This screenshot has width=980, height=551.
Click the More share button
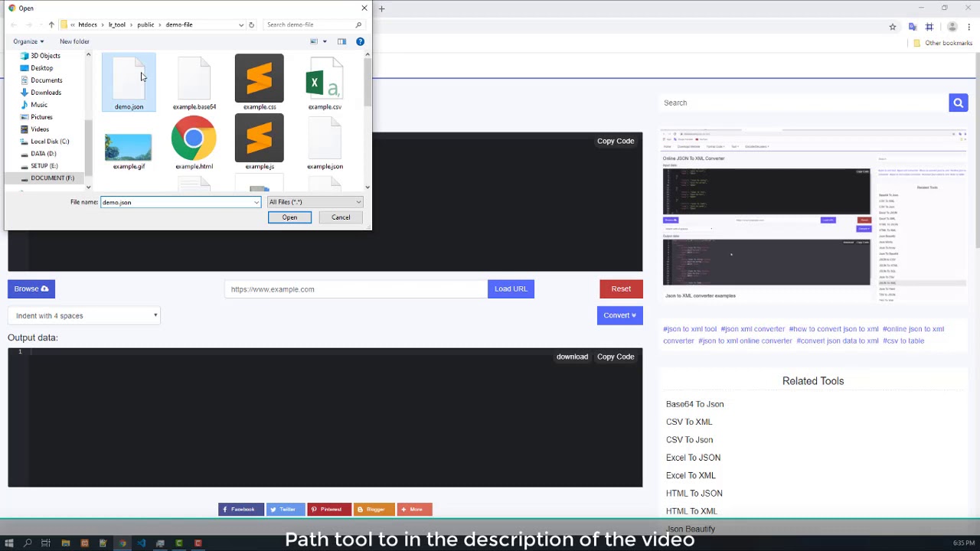tap(414, 510)
